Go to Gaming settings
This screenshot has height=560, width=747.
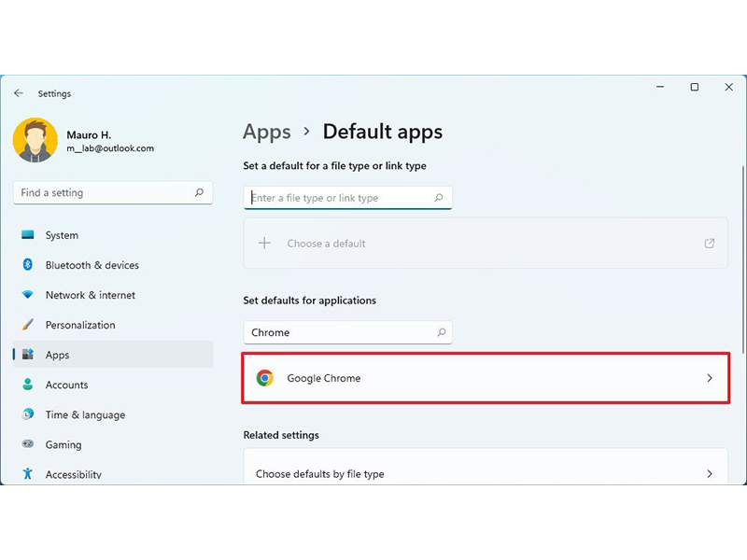[63, 445]
